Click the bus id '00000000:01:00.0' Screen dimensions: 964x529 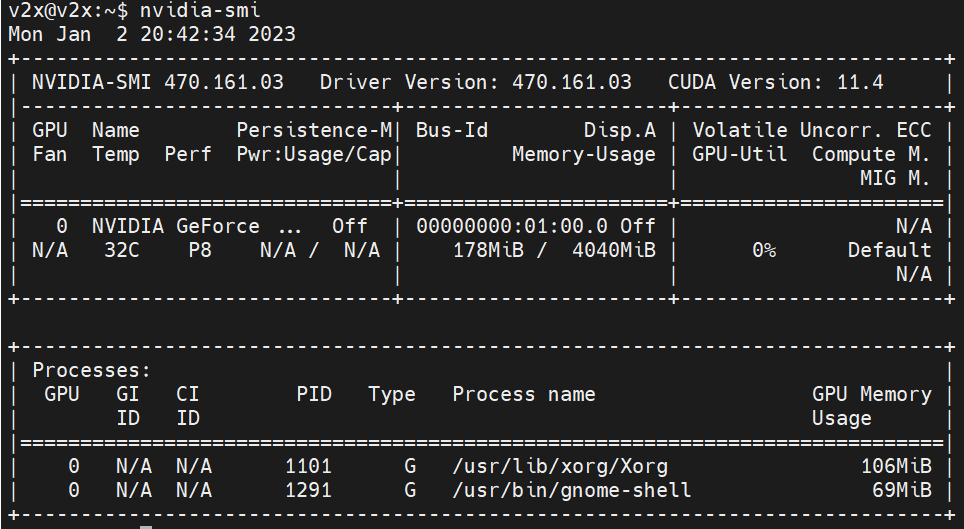point(512,226)
